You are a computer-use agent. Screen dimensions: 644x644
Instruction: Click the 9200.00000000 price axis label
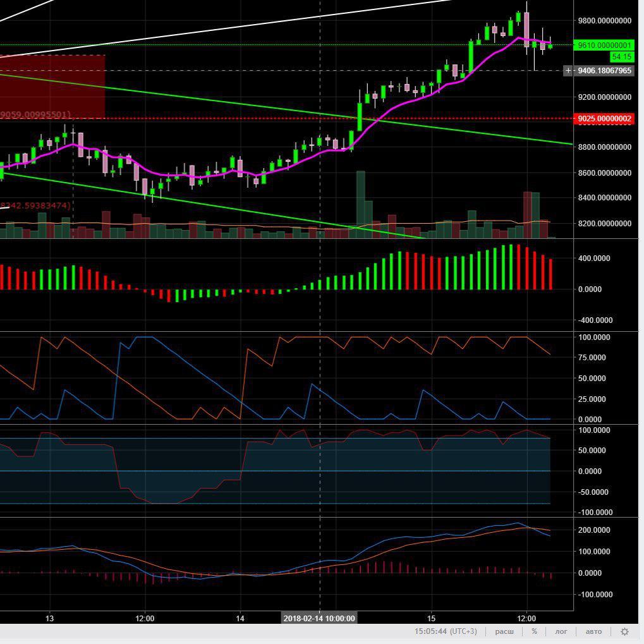pyautogui.click(x=605, y=97)
